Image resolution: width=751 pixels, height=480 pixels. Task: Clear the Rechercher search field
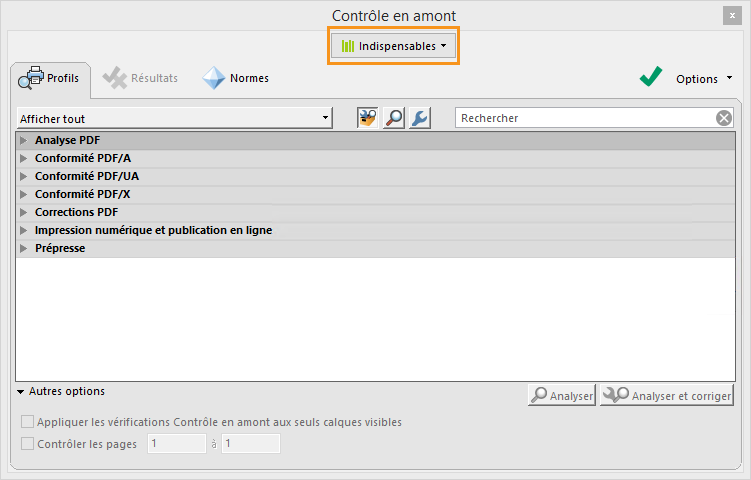724,118
